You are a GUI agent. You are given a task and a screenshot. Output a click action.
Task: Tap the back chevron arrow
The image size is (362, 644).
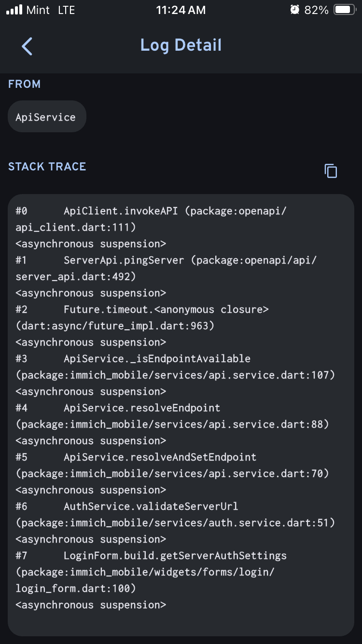tap(27, 46)
